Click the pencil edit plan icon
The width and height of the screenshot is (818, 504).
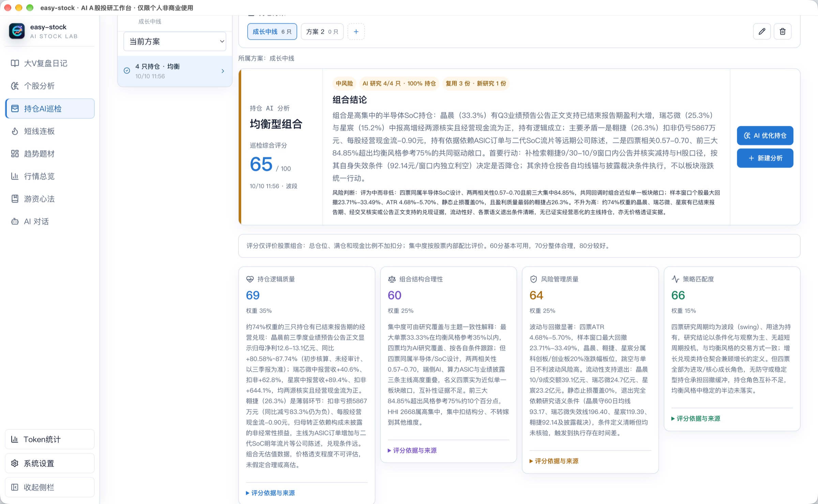click(x=762, y=32)
